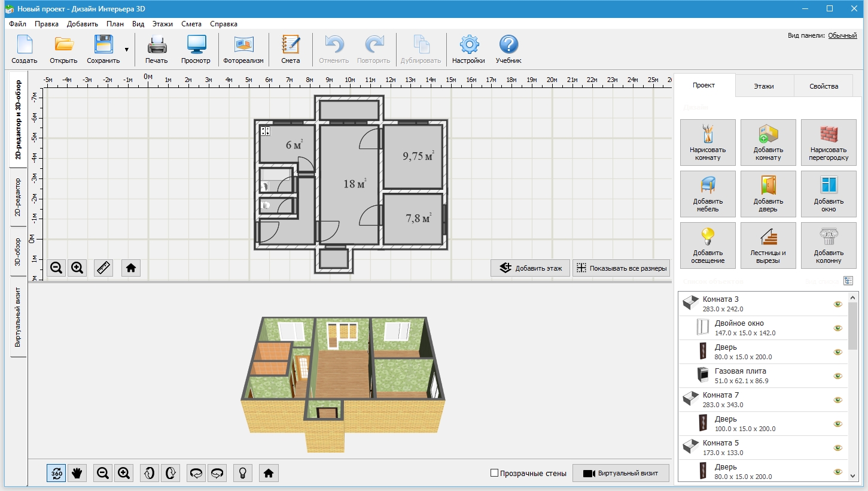The image size is (868, 491).
Task: Toggle visibility of Комната 5
Action: (x=837, y=448)
